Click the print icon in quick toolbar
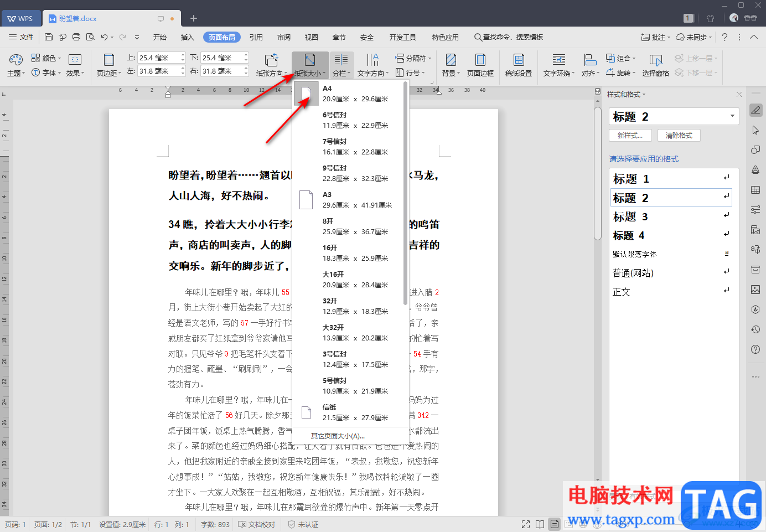The image size is (766, 532). [76, 37]
